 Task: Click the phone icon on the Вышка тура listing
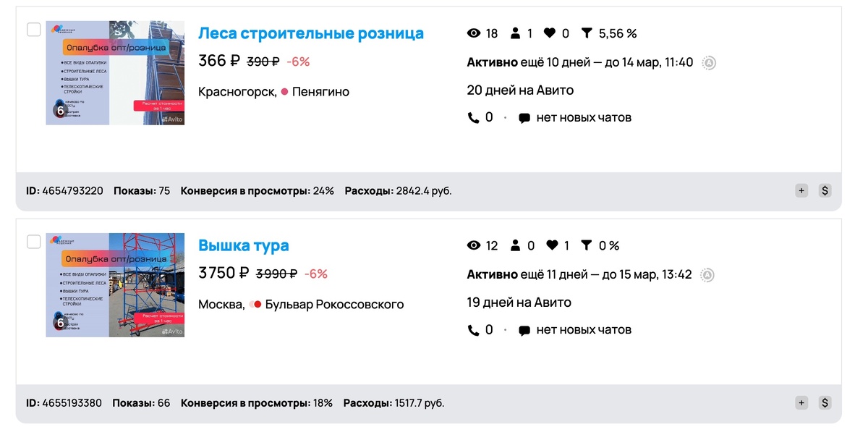474,329
